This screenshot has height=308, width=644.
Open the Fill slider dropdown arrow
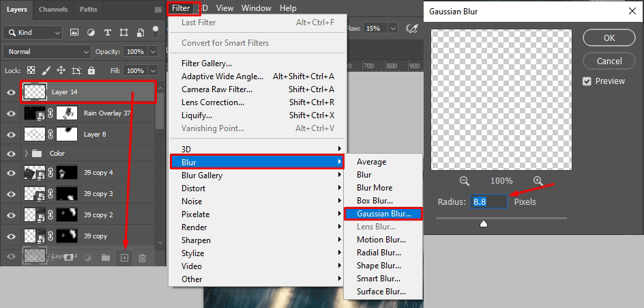point(153,70)
